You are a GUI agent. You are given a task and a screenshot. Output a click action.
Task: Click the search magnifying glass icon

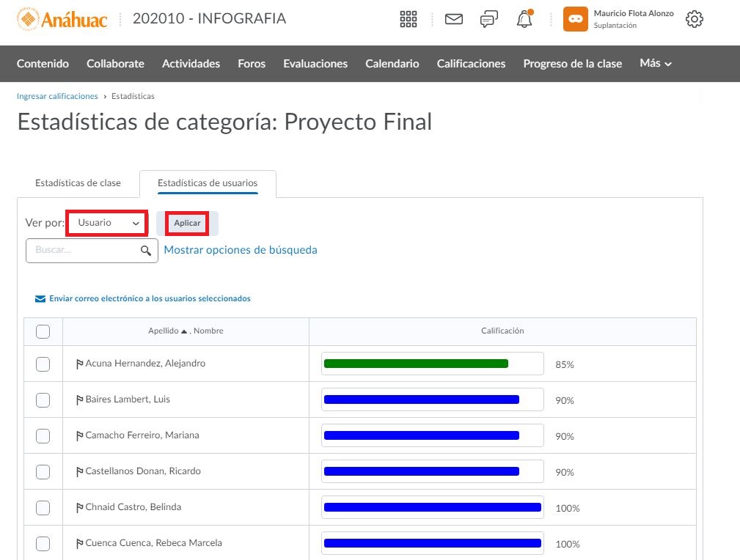coord(146,251)
